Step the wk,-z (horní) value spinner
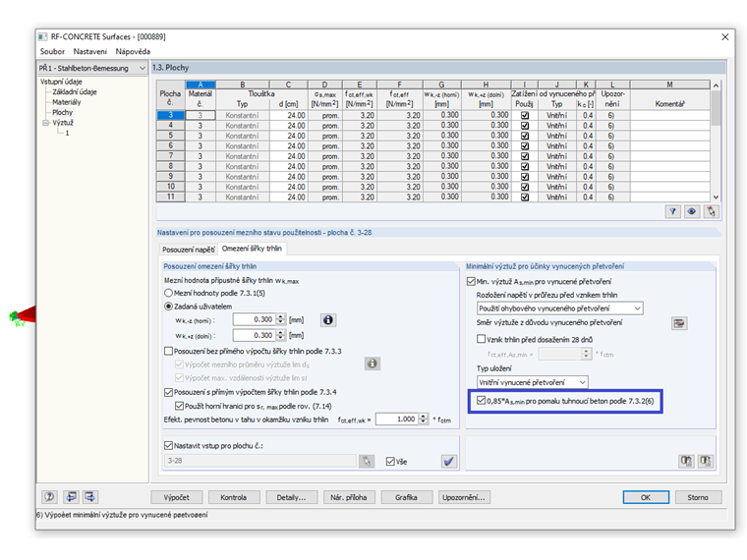 coord(280,319)
